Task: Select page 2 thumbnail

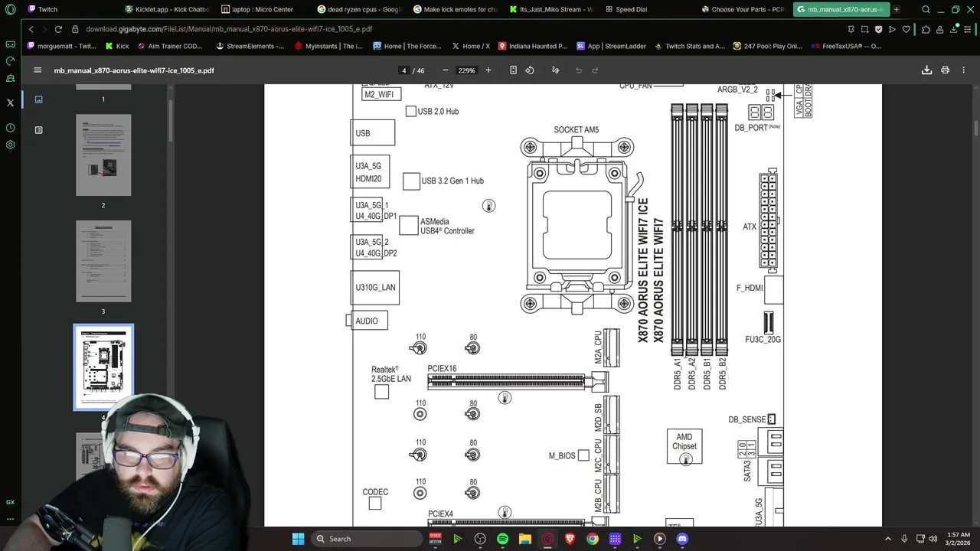Action: [103, 155]
